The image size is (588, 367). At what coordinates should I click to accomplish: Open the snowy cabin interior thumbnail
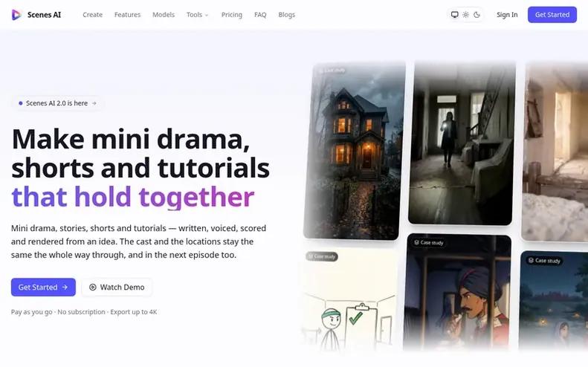coord(555,152)
